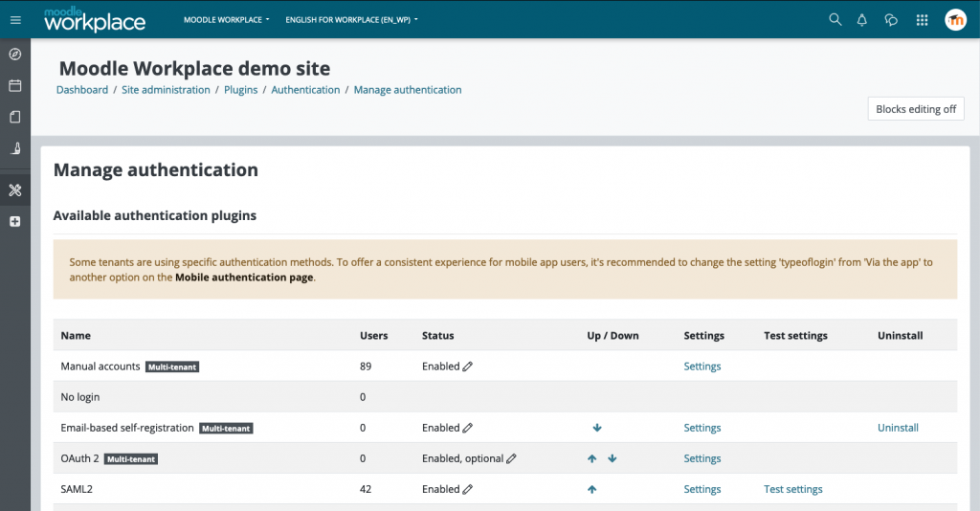Click the 'Enabled, optional' status text

462,458
